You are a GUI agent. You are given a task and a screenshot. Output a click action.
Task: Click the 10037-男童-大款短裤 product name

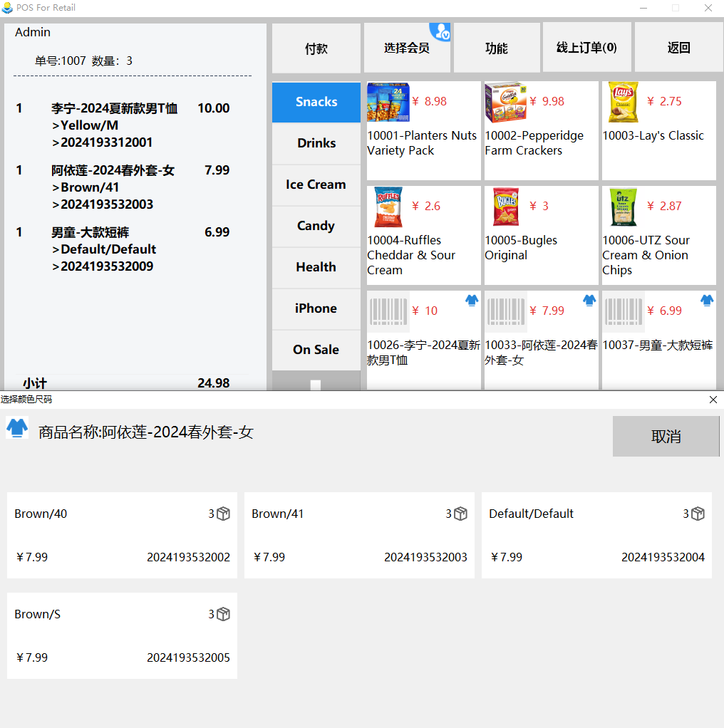[x=658, y=345]
